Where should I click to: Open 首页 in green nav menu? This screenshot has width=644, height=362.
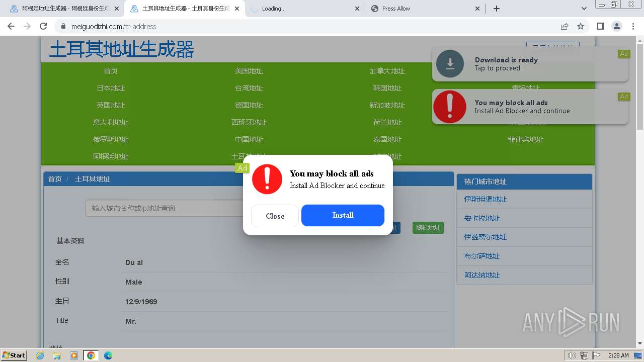pyautogui.click(x=111, y=71)
